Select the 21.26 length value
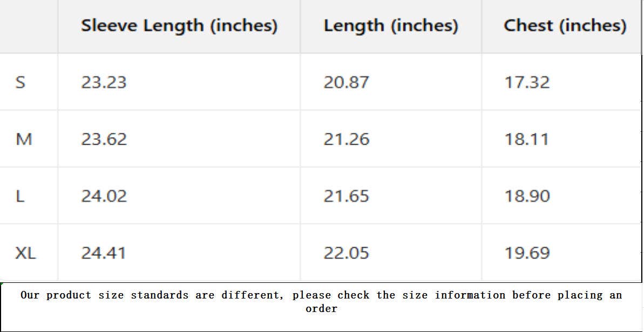Screen dimensions: 644x332 click(x=346, y=139)
